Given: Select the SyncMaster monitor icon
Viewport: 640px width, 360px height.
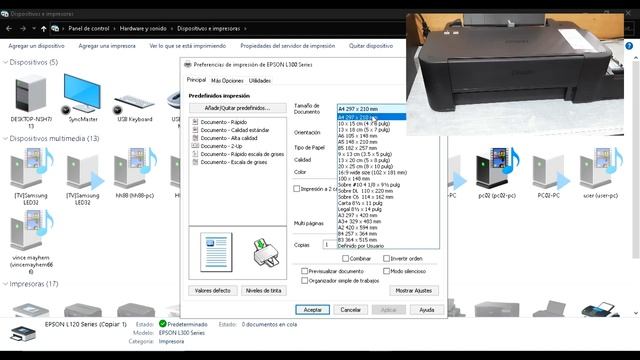Looking at the screenshot, I should pos(82,94).
